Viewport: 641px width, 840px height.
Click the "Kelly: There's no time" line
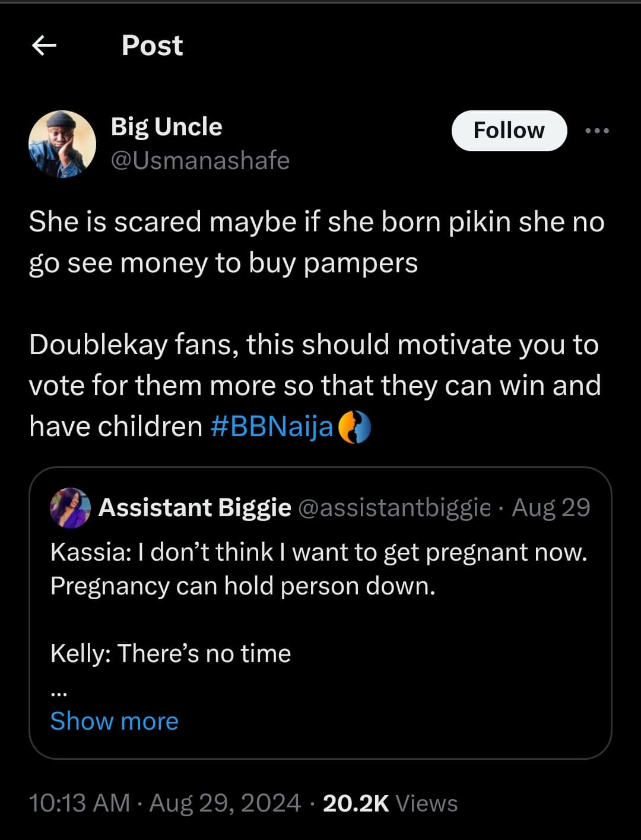pos(171,653)
